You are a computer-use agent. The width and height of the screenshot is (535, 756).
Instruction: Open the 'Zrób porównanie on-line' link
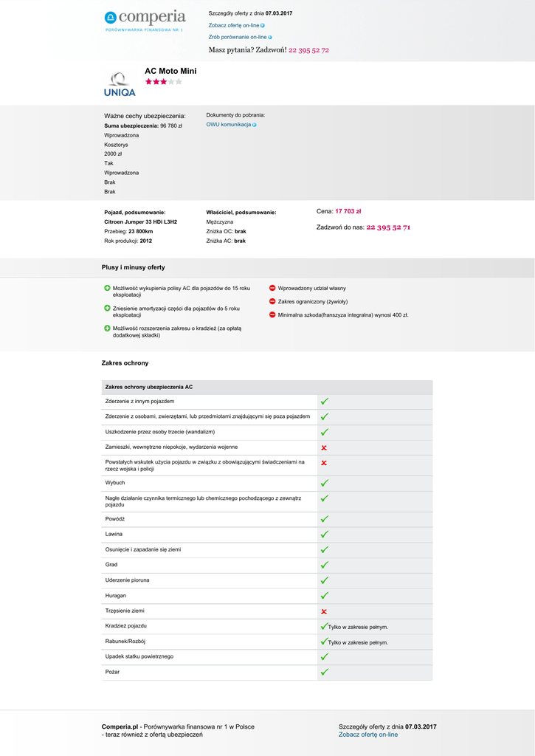[x=240, y=36]
